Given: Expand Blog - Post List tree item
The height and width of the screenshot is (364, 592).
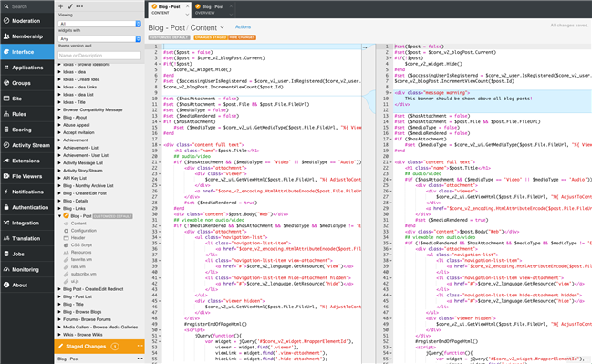Looking at the screenshot, I should pyautogui.click(x=59, y=296).
